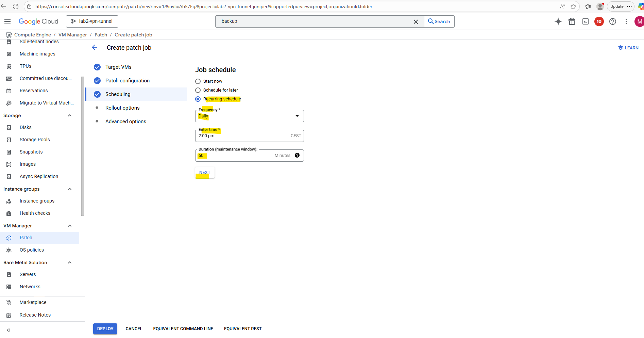644x338 pixels.
Task: Clear the search box with X icon
Action: coord(416,21)
